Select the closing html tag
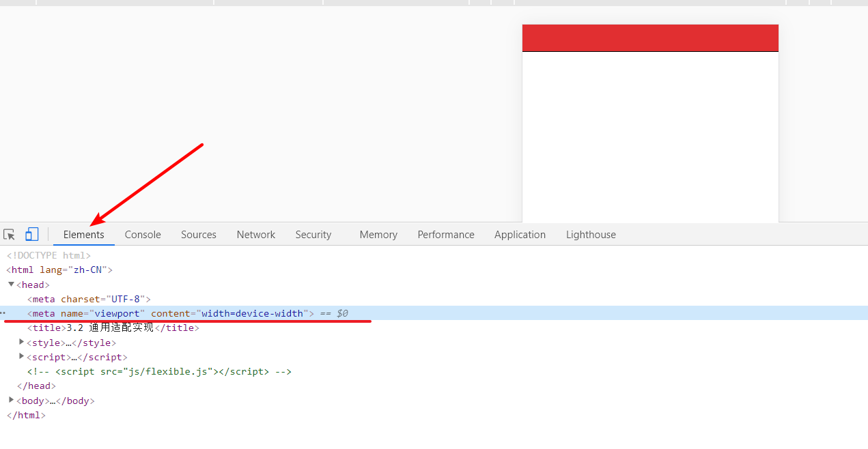 tap(26, 415)
